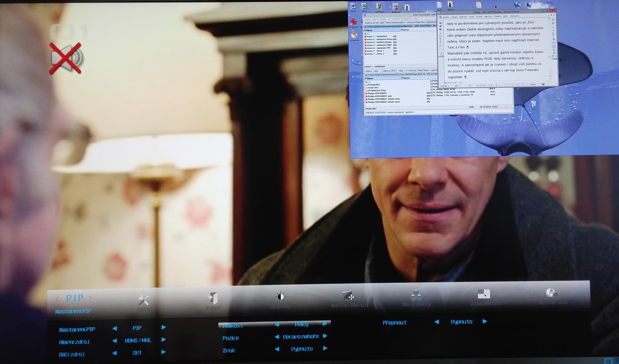Open the Svítivost brightness icon
The height and width of the screenshot is (364, 619).
(x=281, y=296)
